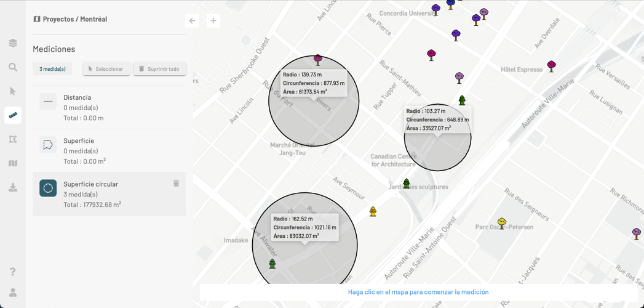This screenshot has height=308, width=644.
Task: Click Suprimir todo to clear measurements
Action: point(159,69)
